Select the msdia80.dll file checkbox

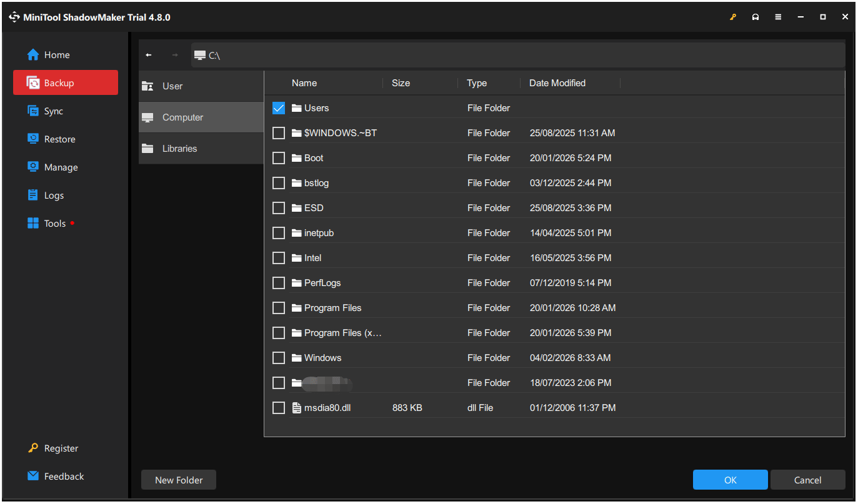point(278,407)
